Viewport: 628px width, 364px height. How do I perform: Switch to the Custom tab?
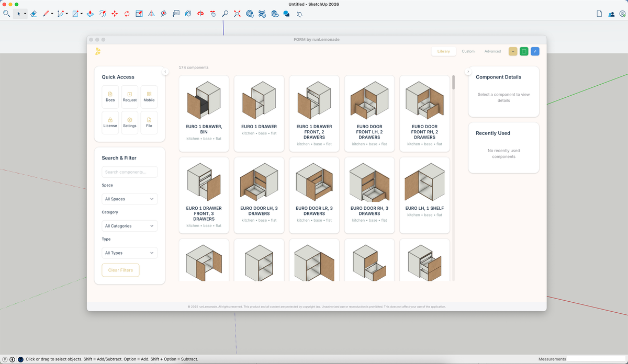click(468, 51)
